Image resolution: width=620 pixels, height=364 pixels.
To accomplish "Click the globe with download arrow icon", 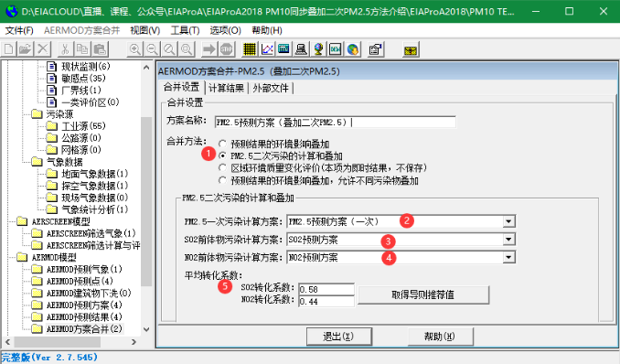I will (353, 49).
